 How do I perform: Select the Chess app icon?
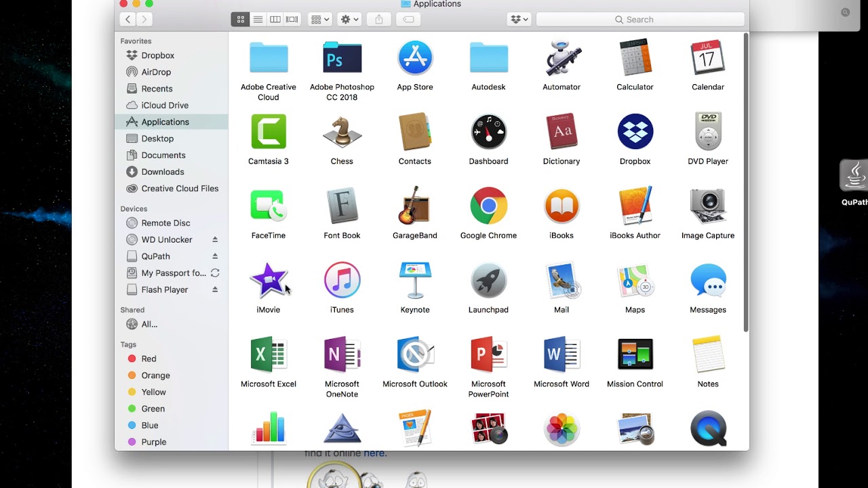[x=342, y=131]
